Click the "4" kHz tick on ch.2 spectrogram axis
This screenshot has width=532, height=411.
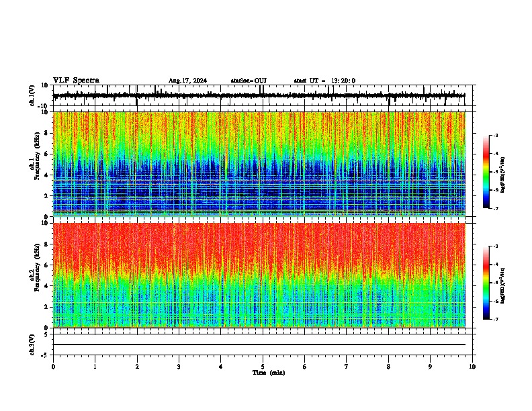[x=47, y=286]
